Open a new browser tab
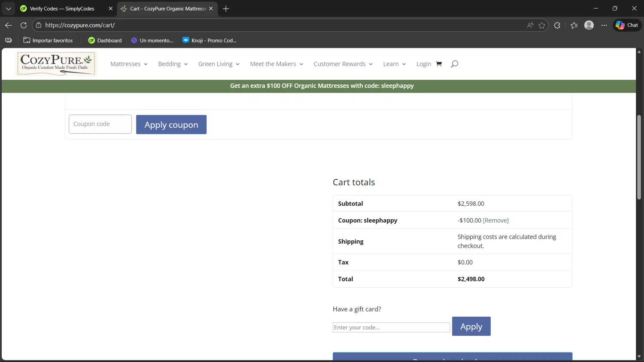The height and width of the screenshot is (362, 644). 226,9
